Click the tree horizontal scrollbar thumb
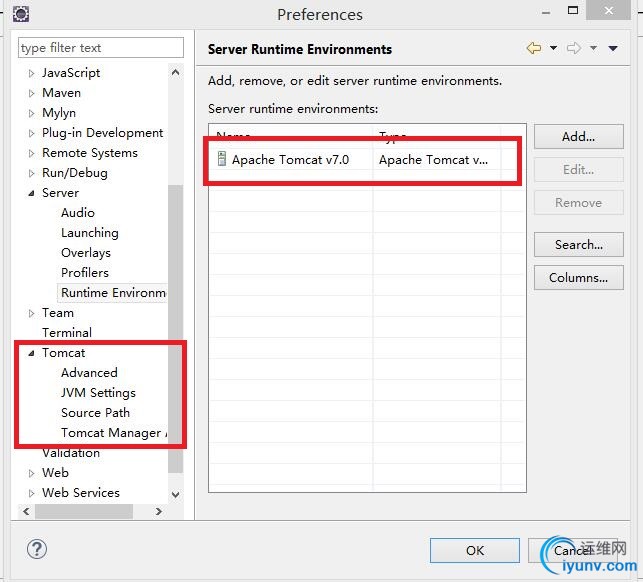This screenshot has width=643, height=582. pos(84,511)
